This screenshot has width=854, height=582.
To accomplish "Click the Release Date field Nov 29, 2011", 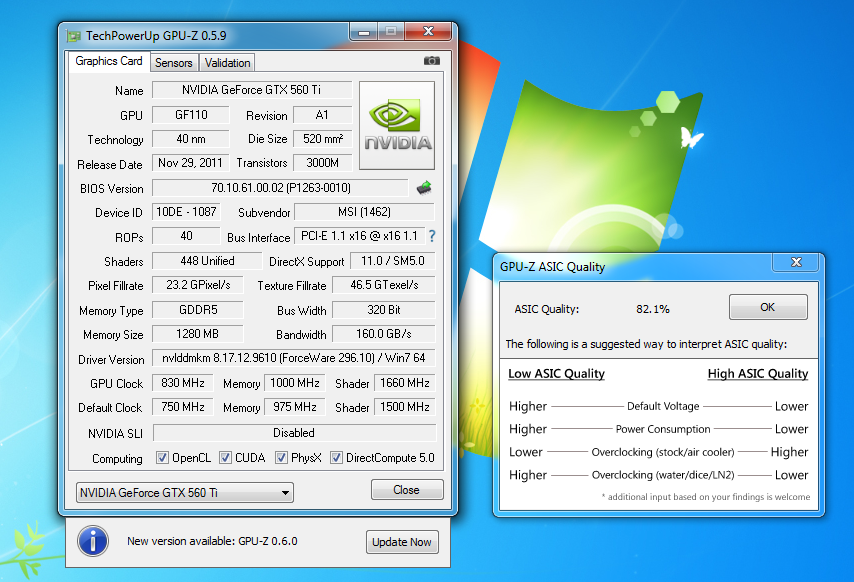I will click(191, 163).
